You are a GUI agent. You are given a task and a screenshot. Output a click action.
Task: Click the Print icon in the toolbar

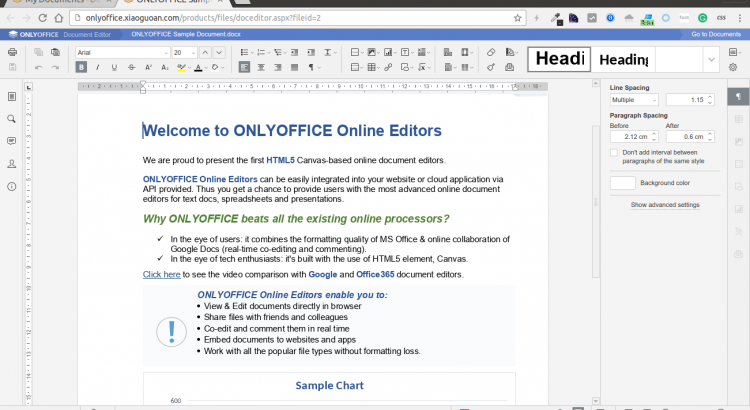[12, 52]
